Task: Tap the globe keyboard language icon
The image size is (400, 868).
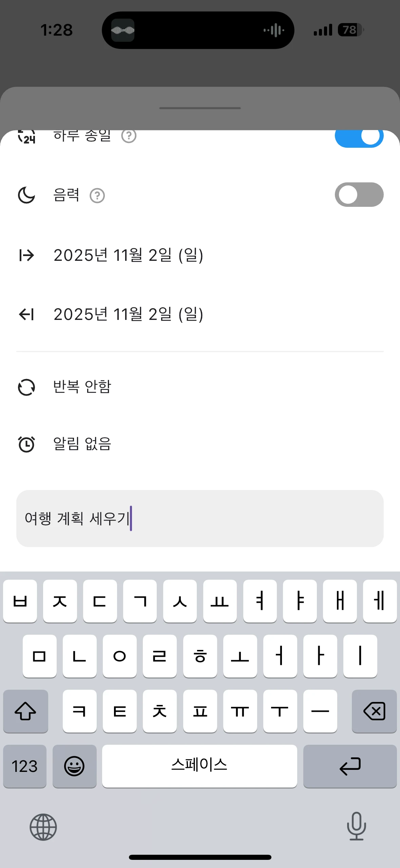Action: coord(43,827)
